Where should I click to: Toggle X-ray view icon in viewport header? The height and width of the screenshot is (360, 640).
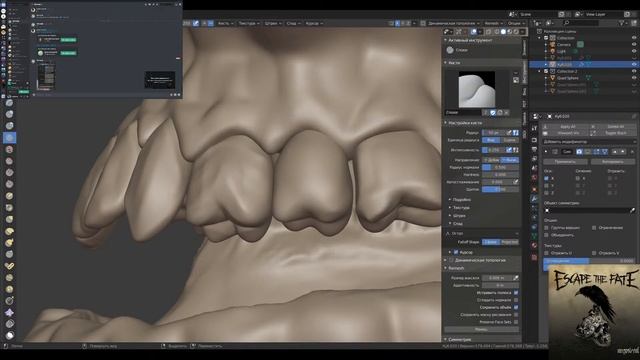coord(488,31)
